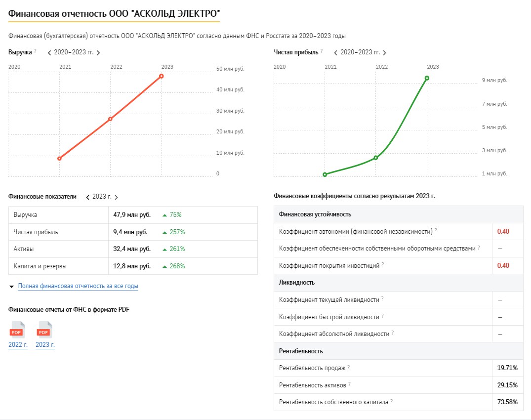Click the net profit value 9,4 млн руб.

130,232
